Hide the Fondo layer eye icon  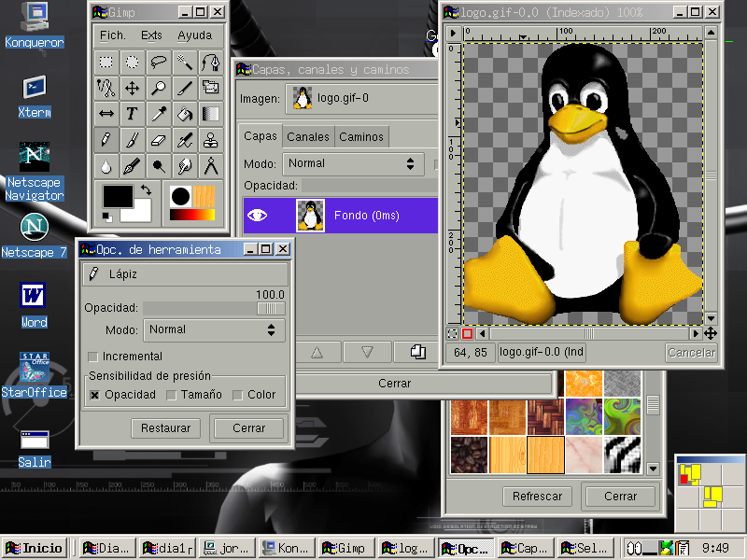coord(258,216)
